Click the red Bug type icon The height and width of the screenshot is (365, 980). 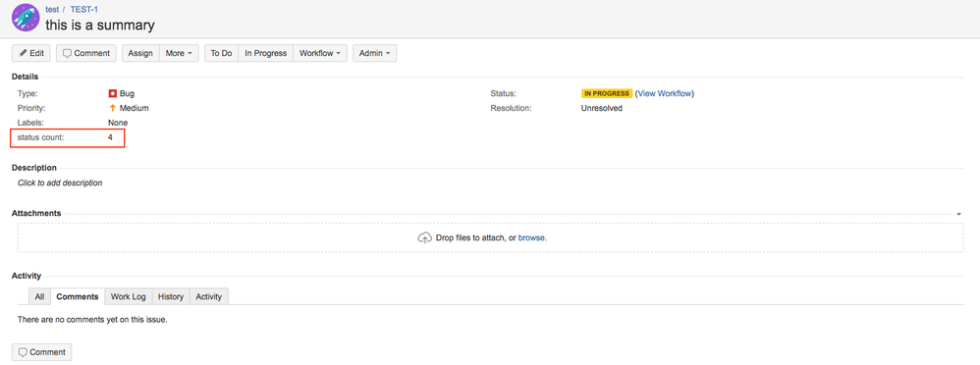coord(113,94)
